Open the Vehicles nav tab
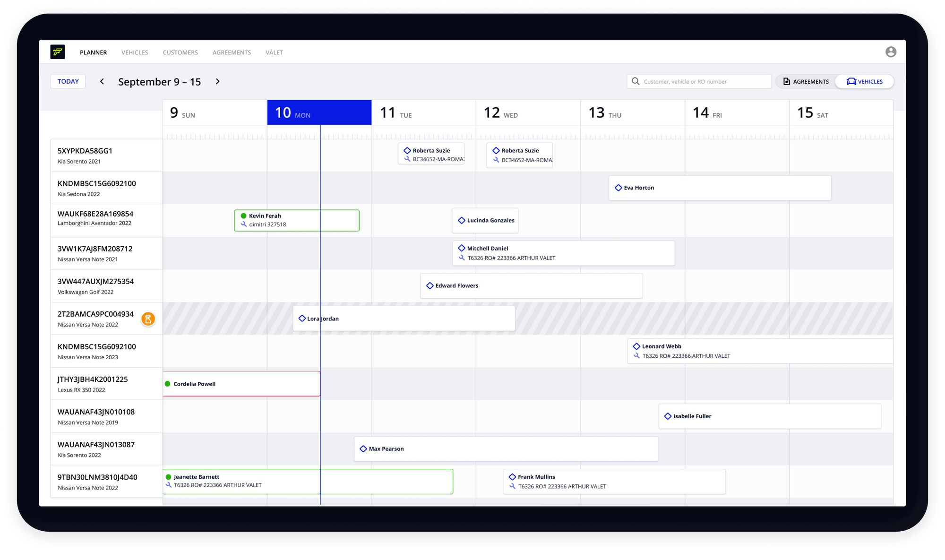945x560 pixels. pos(135,52)
